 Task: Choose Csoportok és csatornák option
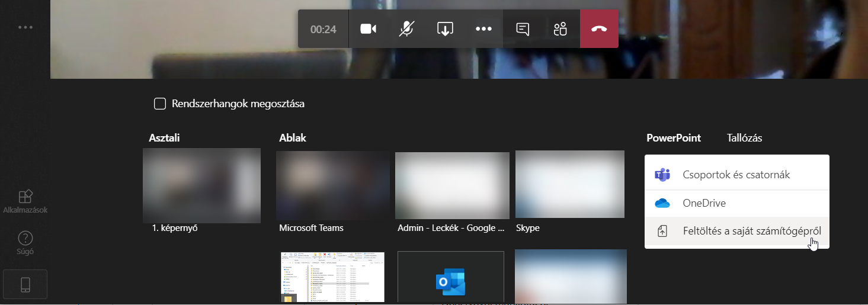[x=736, y=175]
